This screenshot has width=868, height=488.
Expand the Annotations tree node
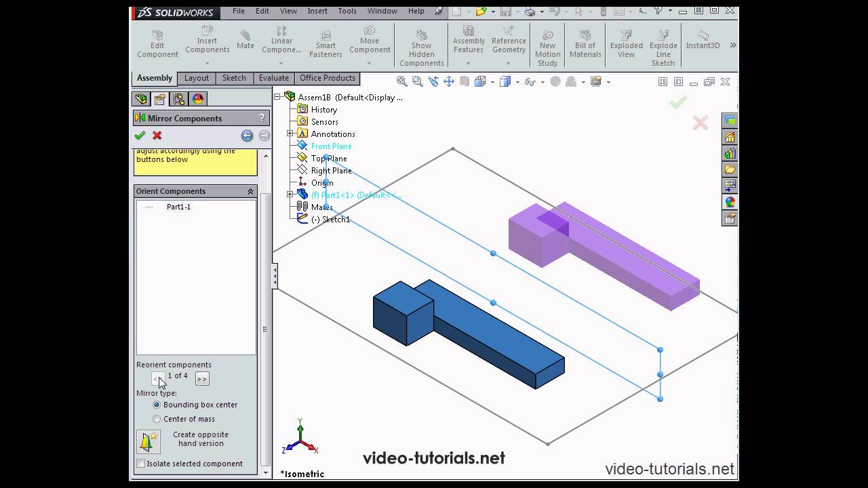click(x=290, y=134)
